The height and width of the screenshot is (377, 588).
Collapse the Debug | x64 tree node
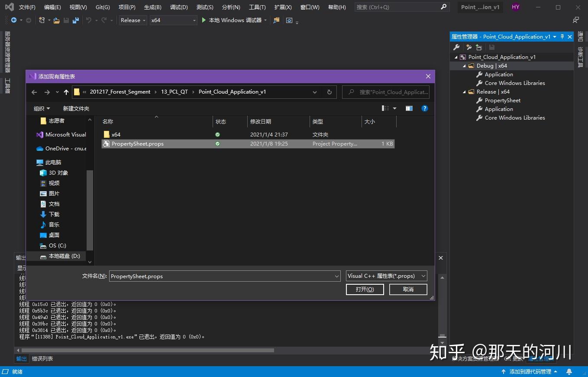pos(464,65)
